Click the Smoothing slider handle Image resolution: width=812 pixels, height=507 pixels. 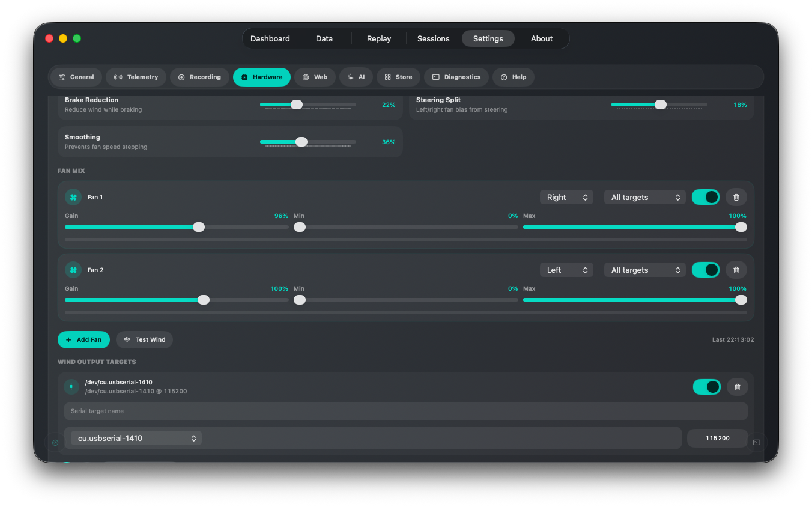(x=301, y=142)
